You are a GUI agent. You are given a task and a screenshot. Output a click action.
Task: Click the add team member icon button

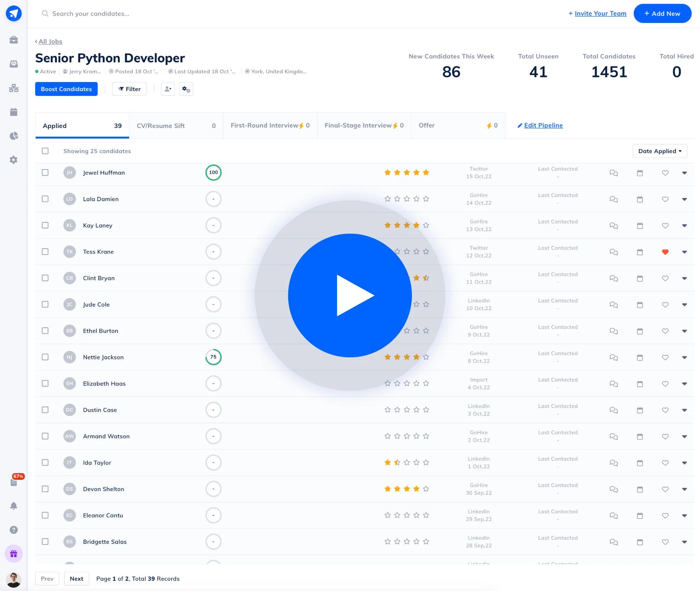click(x=168, y=89)
